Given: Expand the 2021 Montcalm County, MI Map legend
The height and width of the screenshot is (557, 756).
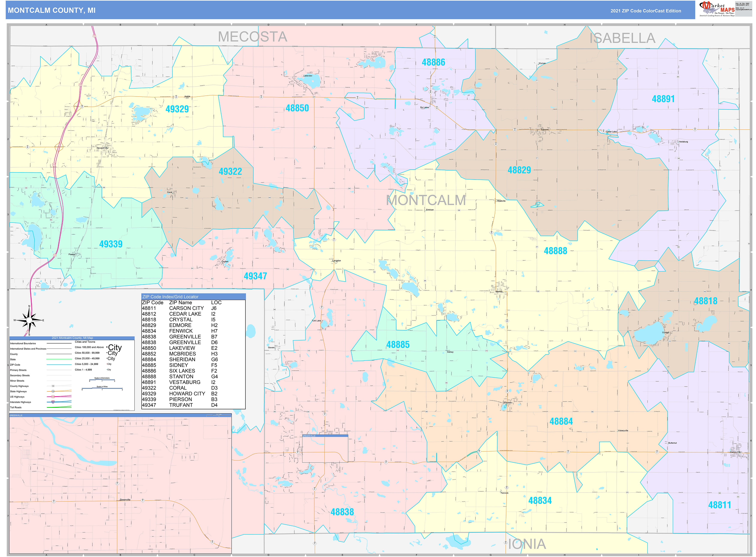Looking at the screenshot, I should pos(72,338).
